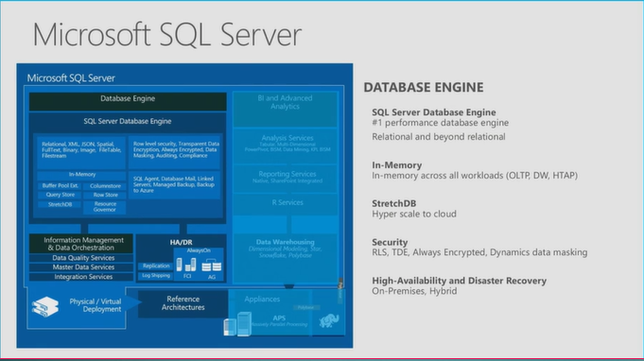This screenshot has height=361, width=644.
Task: Click the appliance server towers icon
Action: [x=237, y=324]
